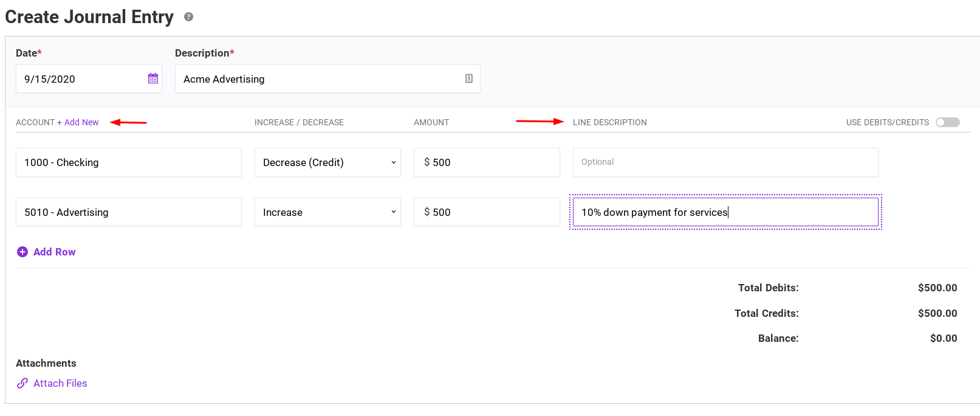Select the 1000 - Checking account field
Viewport: 980px width, 416px height.
point(128,162)
